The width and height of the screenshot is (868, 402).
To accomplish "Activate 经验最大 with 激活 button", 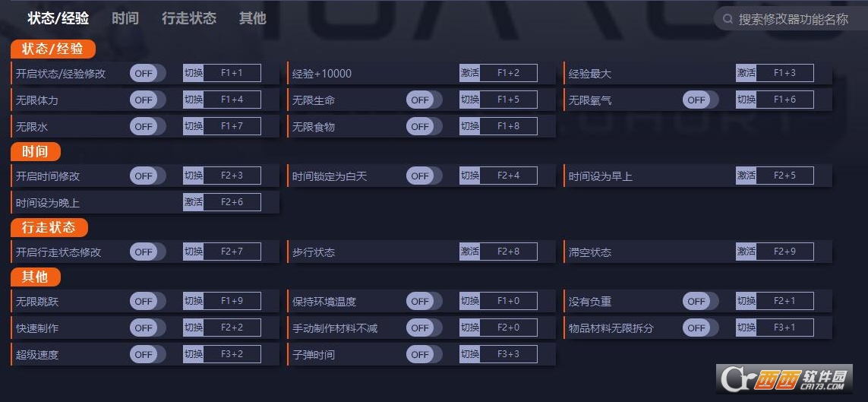I will click(746, 72).
